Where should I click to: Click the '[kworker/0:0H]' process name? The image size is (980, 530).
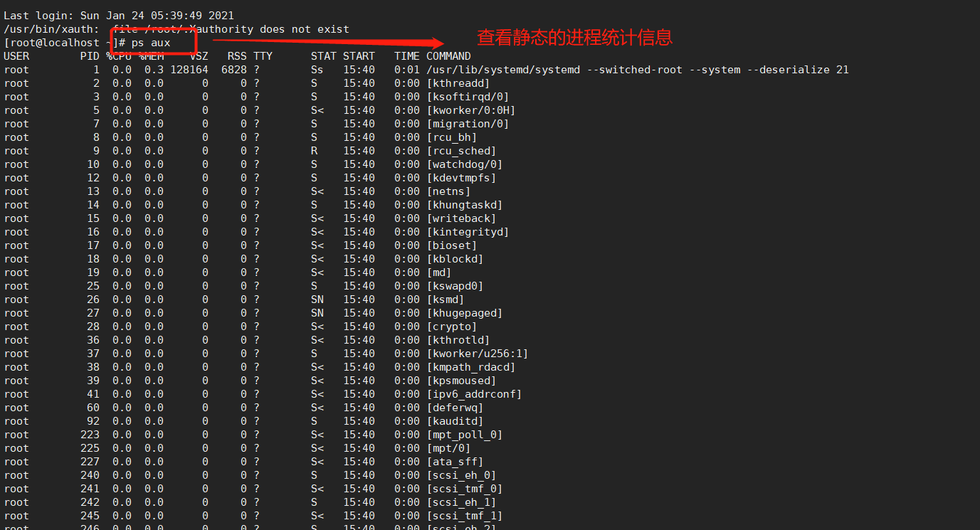pos(471,110)
